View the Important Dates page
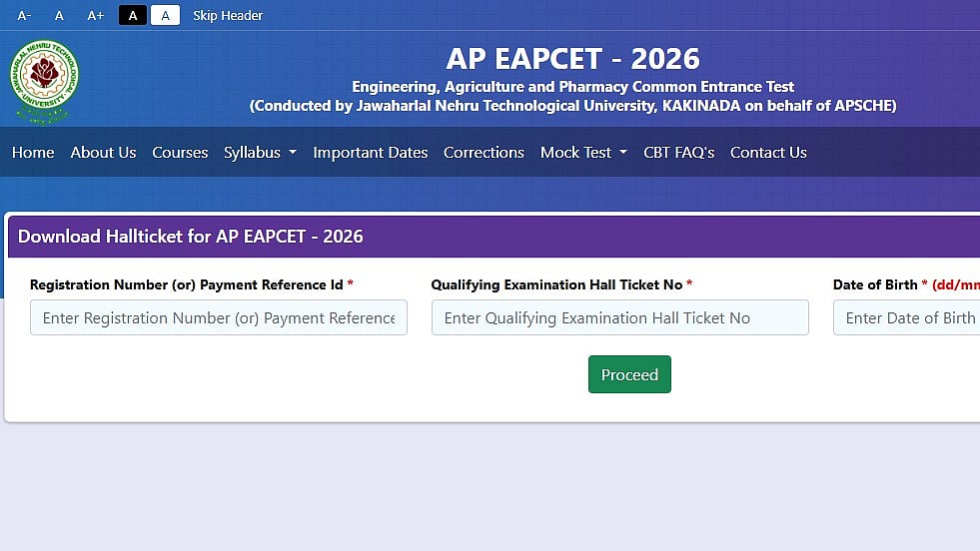Screen dimensions: 980x551 tap(370, 152)
